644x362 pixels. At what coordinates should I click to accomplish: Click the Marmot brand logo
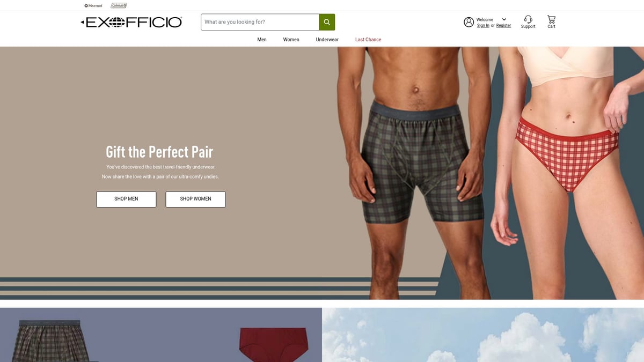click(x=93, y=5)
